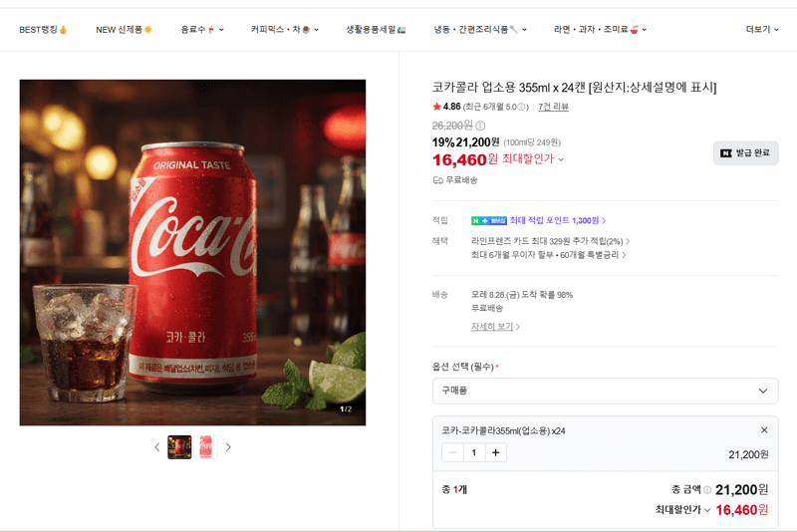797x532 pixels.
Task: Click the red 16,460원 price under 19% 21,200원
Action: [x=464, y=159]
